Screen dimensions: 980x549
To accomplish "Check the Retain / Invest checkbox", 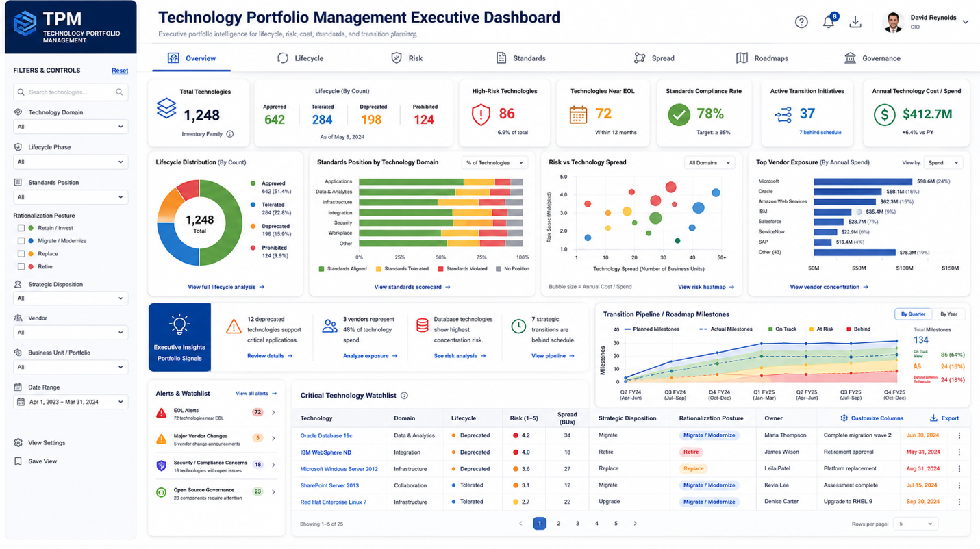I will 21,228.
